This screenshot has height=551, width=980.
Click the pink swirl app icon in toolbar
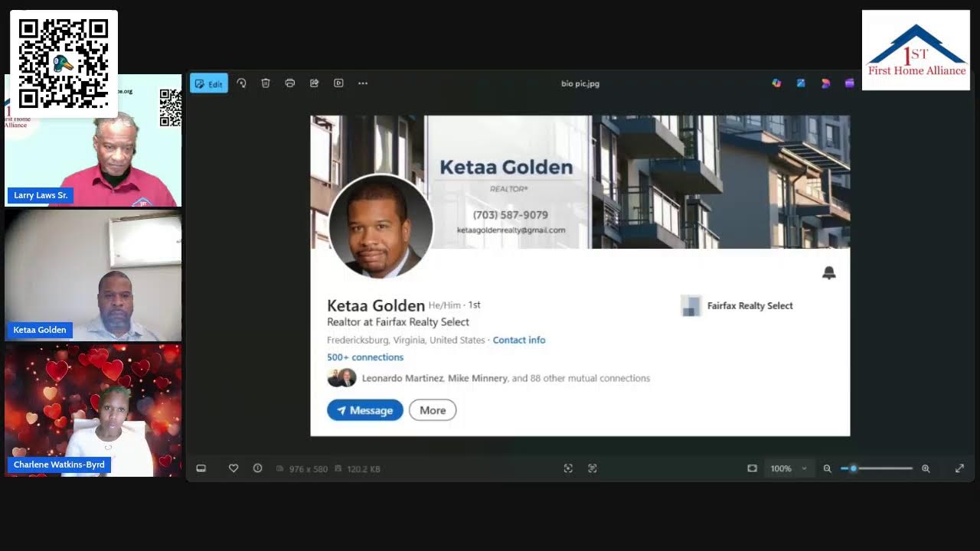[x=825, y=83]
